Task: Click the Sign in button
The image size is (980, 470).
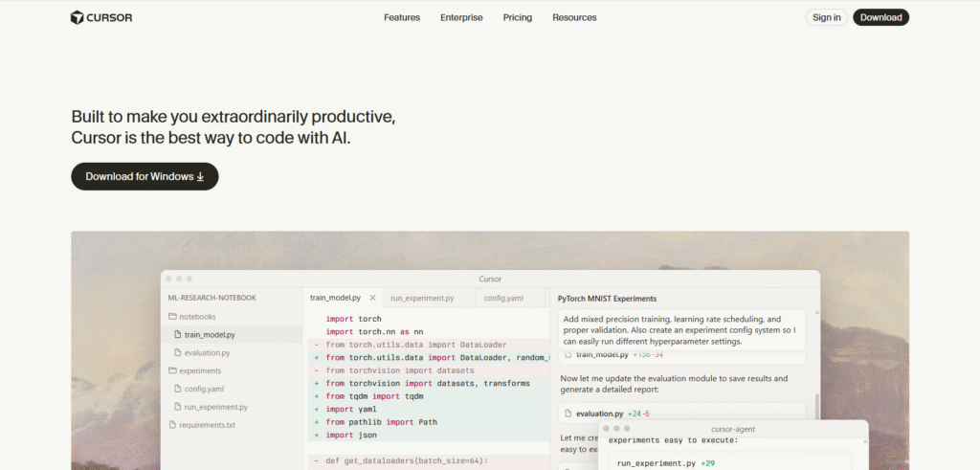Action: 826,17
